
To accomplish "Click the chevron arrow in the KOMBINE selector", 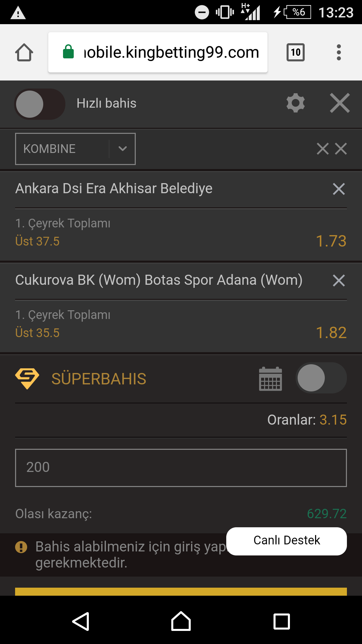I will [x=123, y=149].
